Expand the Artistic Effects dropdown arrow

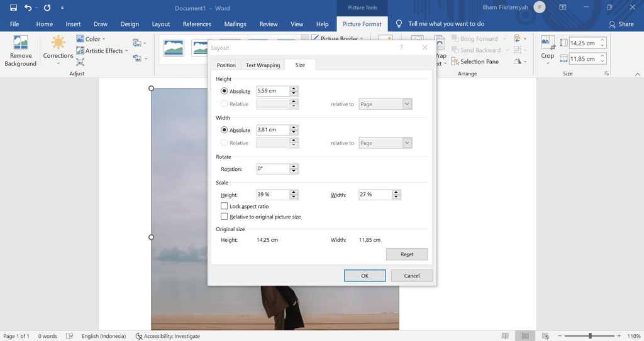tap(126, 50)
